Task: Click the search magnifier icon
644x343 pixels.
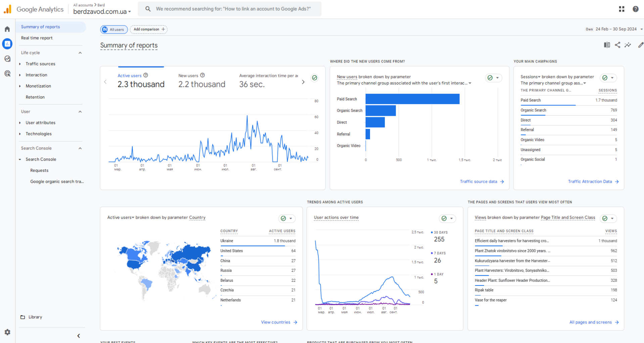Action: [x=148, y=9]
